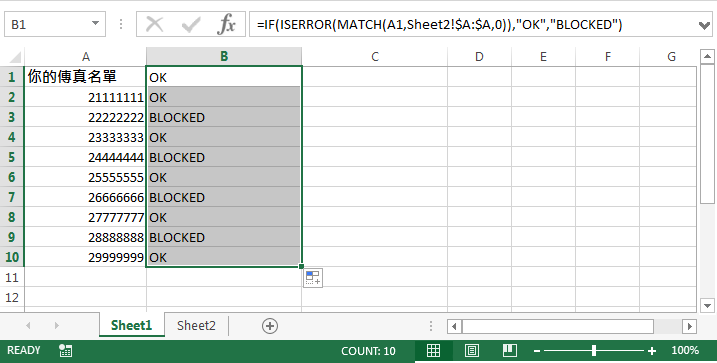Open the Sheet1 tab
Image resolution: width=717 pixels, height=363 pixels.
[131, 326]
